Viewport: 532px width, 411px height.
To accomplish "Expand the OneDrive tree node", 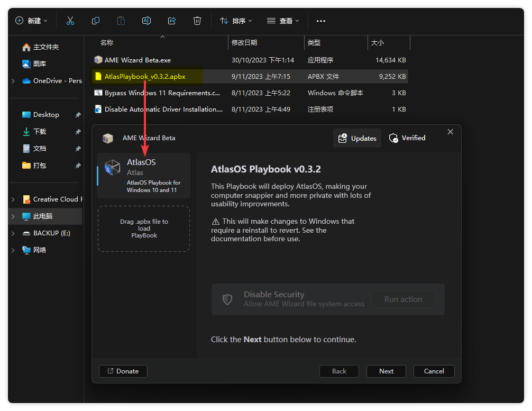I will point(13,81).
